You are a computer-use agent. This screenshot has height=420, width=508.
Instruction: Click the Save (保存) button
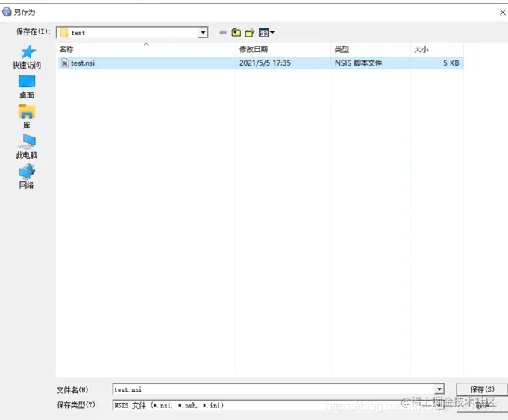tap(482, 389)
